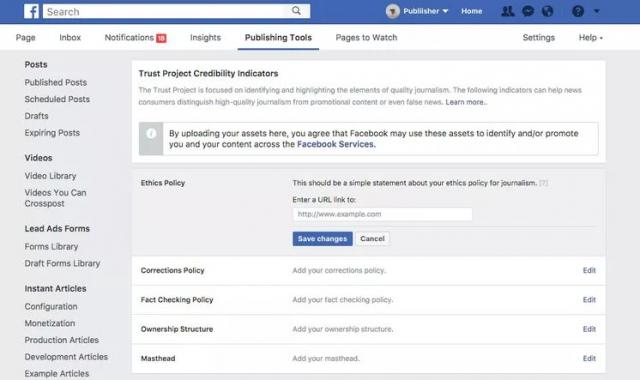Open the friend requests icon

click(x=508, y=11)
